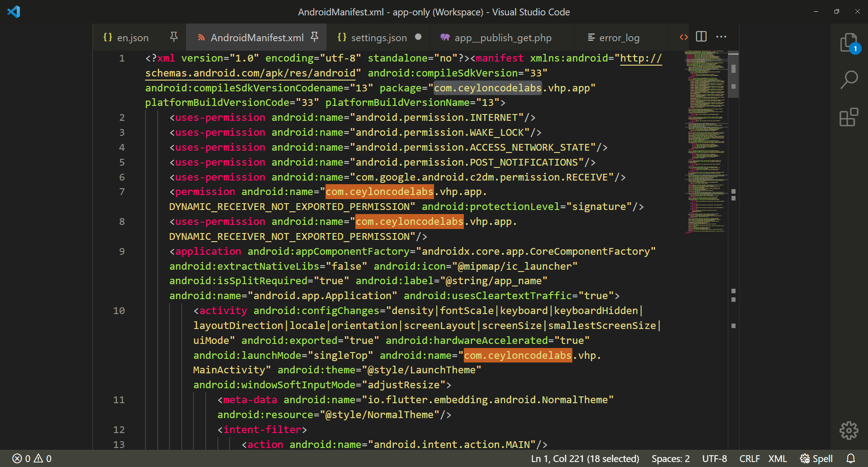Screen dimensions: 868x467
Task: Click the intent-filter tag on line 12
Action: (x=262, y=430)
